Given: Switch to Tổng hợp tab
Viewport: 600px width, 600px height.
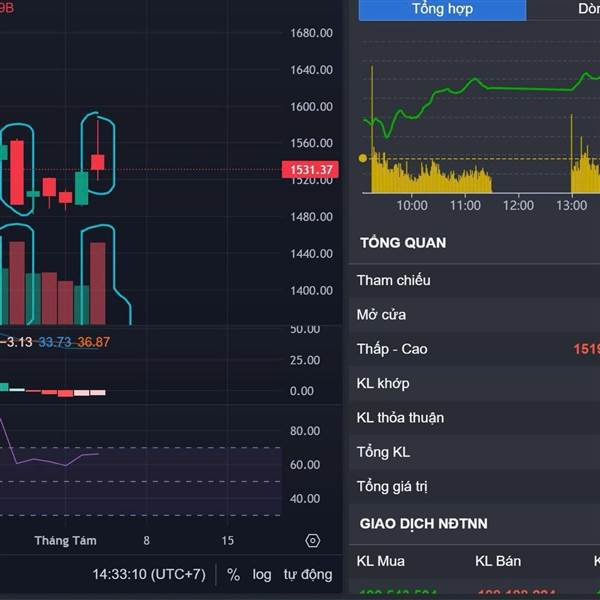Looking at the screenshot, I should 442,10.
